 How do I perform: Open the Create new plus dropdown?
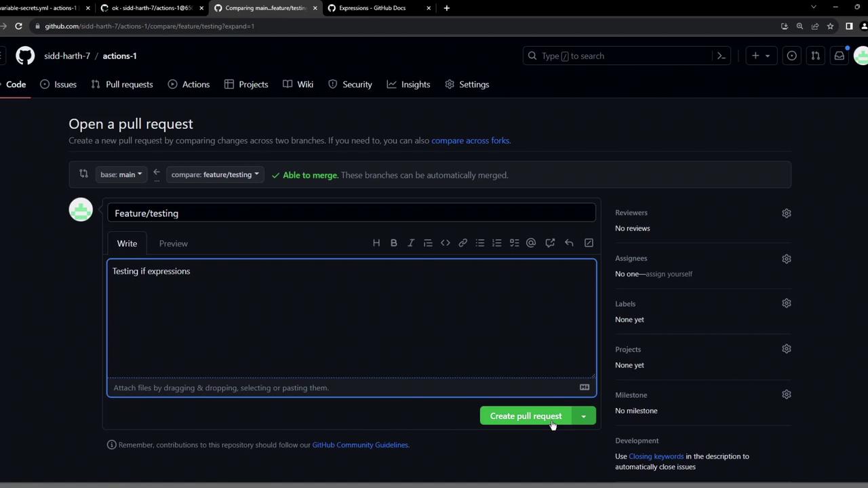761,56
